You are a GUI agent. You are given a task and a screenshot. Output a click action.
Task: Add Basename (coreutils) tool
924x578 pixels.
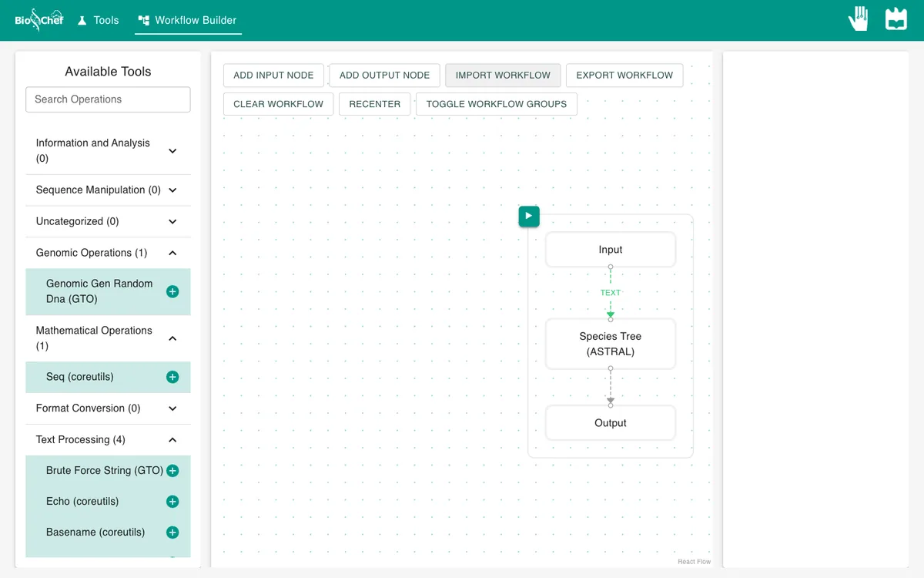[x=172, y=533]
